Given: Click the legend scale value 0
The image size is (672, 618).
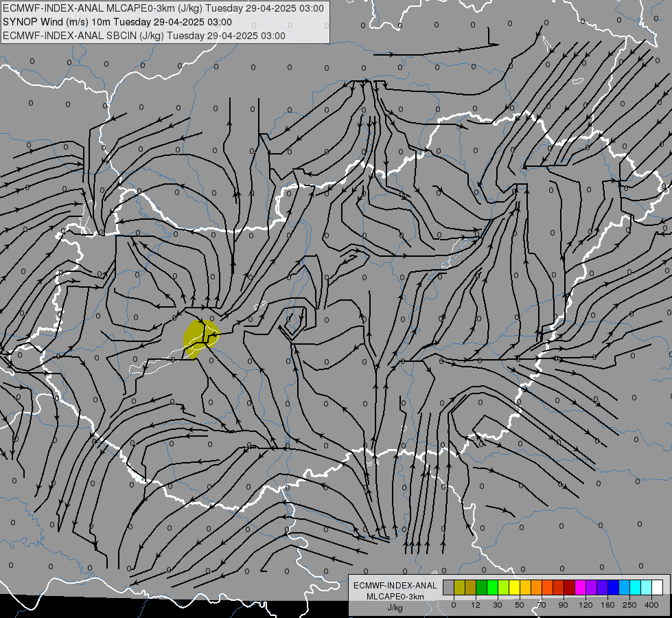Looking at the screenshot, I should click(454, 605).
